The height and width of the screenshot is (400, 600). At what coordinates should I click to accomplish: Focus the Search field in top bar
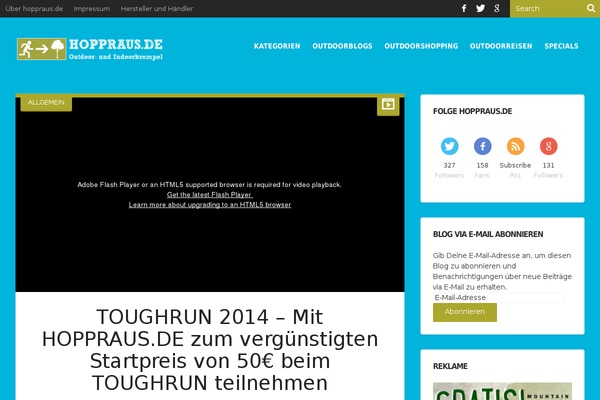tap(548, 8)
